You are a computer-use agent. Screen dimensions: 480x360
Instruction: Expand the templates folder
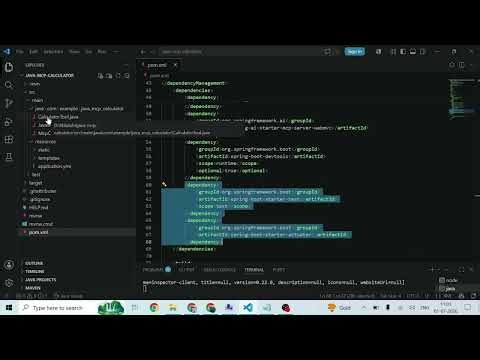click(x=49, y=158)
